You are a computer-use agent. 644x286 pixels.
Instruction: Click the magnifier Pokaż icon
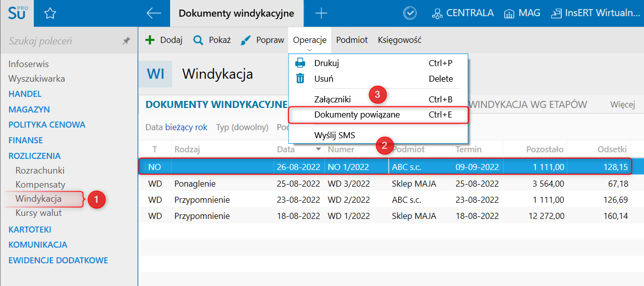click(198, 40)
